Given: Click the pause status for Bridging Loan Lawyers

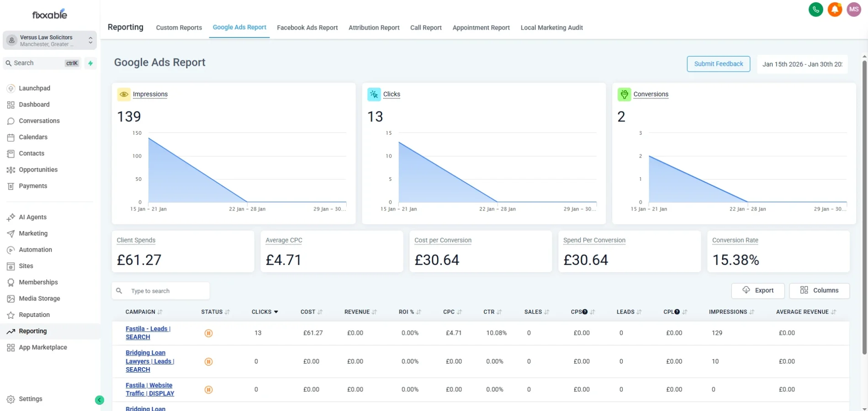Looking at the screenshot, I should (x=209, y=361).
